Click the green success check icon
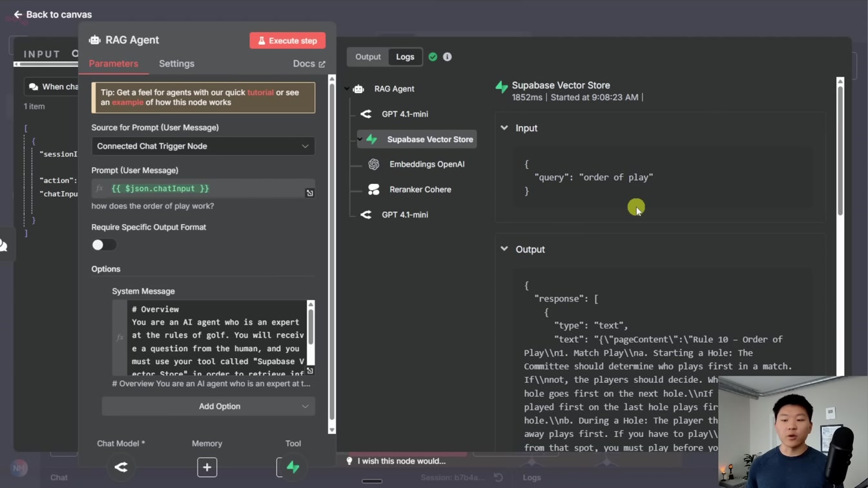Screen dimensions: 868x488 point(433,57)
